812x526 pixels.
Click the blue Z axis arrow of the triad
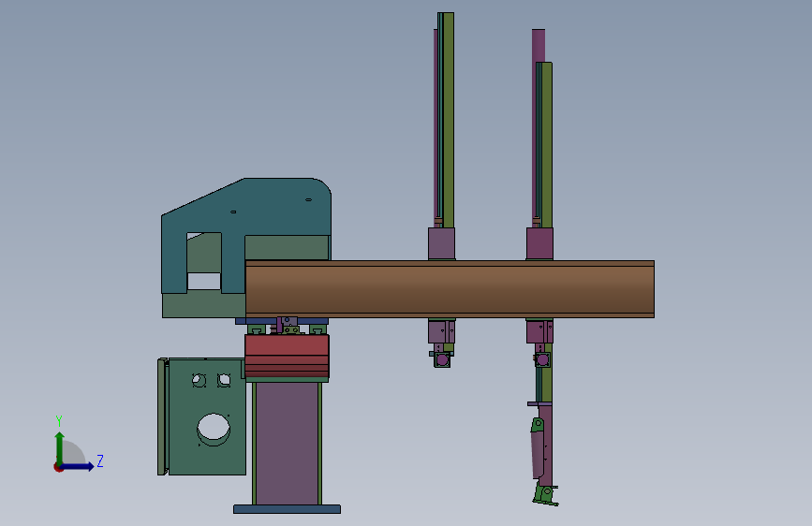78,466
